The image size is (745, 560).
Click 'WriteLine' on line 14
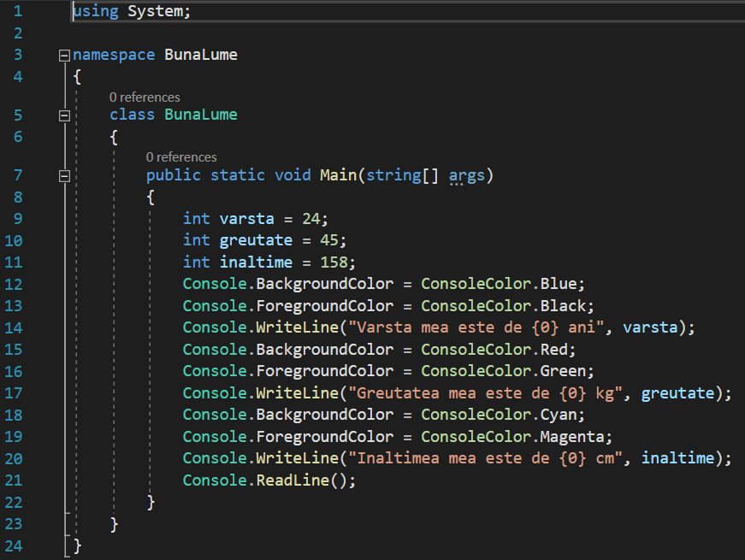pyautogui.click(x=298, y=327)
